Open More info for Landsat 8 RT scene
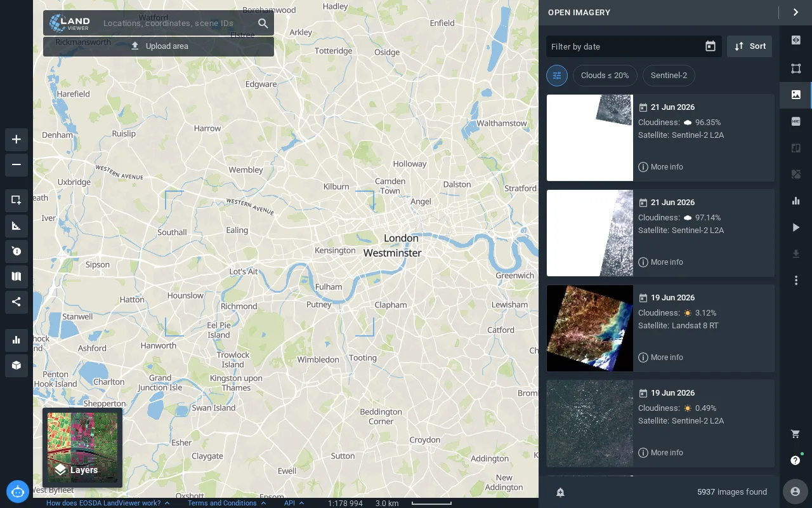This screenshot has height=508, width=812. tap(660, 358)
